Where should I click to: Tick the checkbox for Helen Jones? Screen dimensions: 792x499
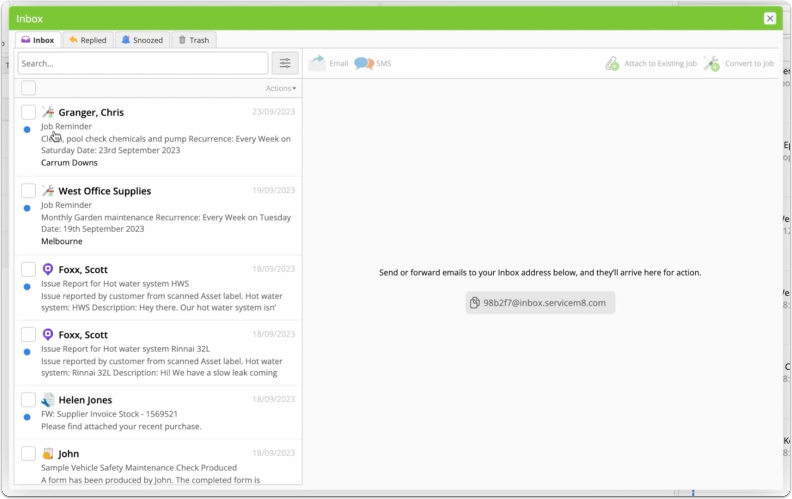pyautogui.click(x=28, y=400)
